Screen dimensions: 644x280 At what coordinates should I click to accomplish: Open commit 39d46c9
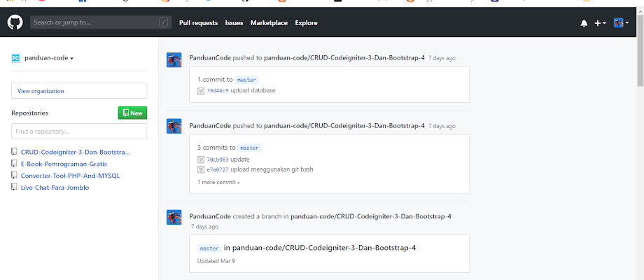pyautogui.click(x=218, y=91)
